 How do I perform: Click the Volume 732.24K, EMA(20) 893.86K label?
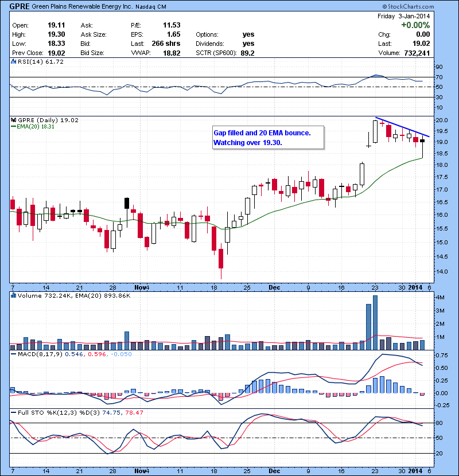click(x=74, y=295)
